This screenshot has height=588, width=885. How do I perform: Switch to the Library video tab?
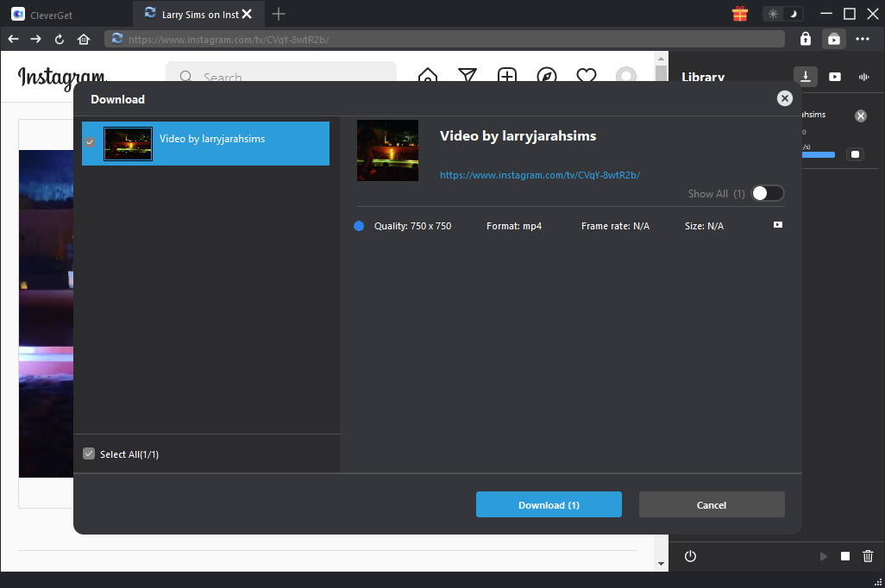point(835,77)
